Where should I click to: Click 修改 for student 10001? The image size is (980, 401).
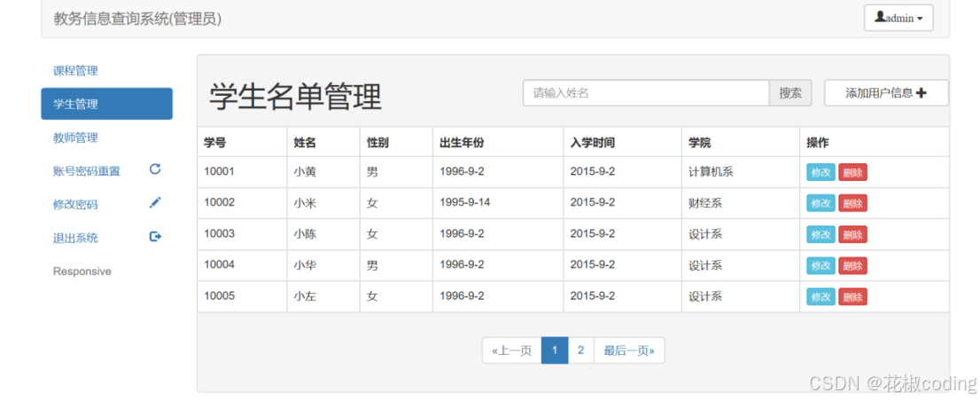tap(821, 172)
